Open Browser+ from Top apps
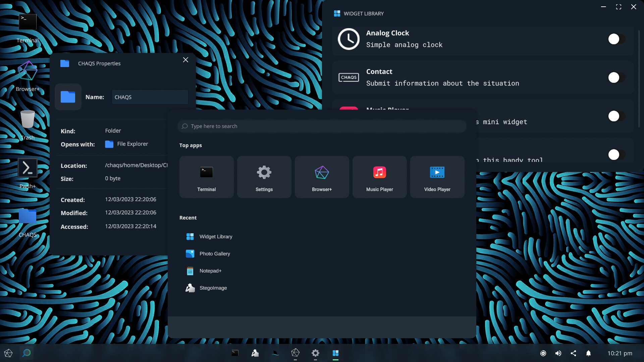Screen dimensions: 644x362 [322, 177]
